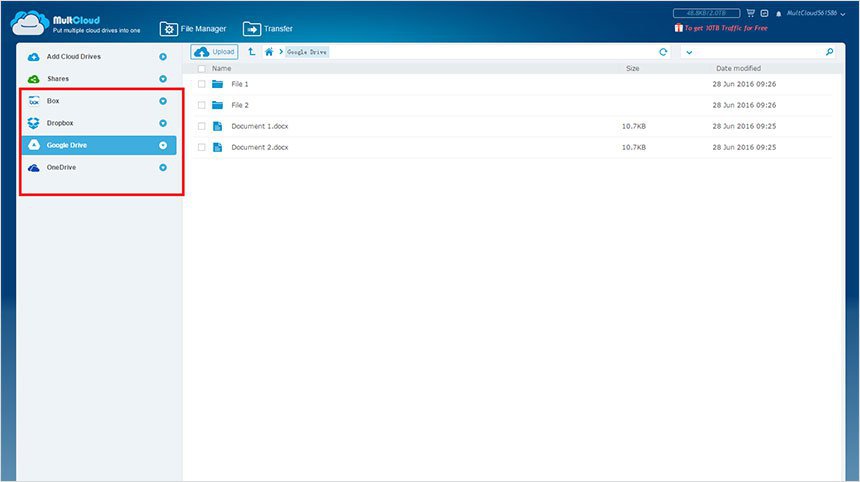Image resolution: width=860 pixels, height=482 pixels.
Task: Tick the Document 2.docx checkbox
Action: (x=202, y=147)
